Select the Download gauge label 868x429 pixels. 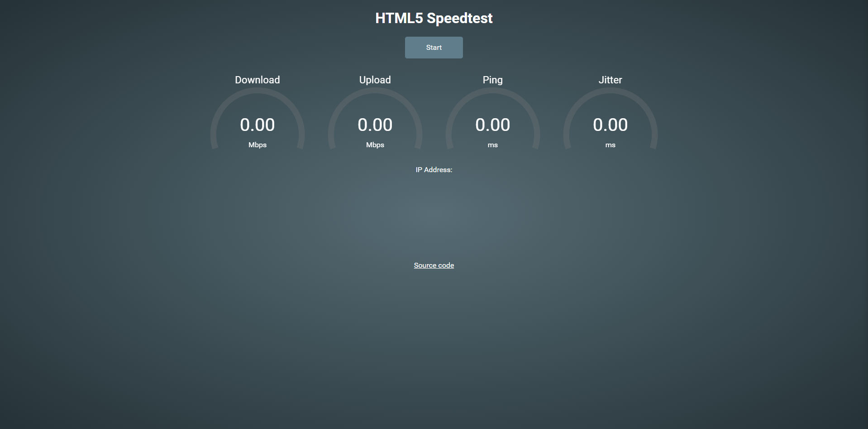coord(257,80)
